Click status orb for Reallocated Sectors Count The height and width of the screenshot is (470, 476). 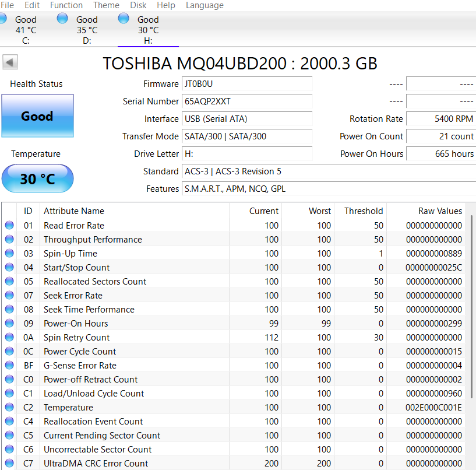[9, 281]
